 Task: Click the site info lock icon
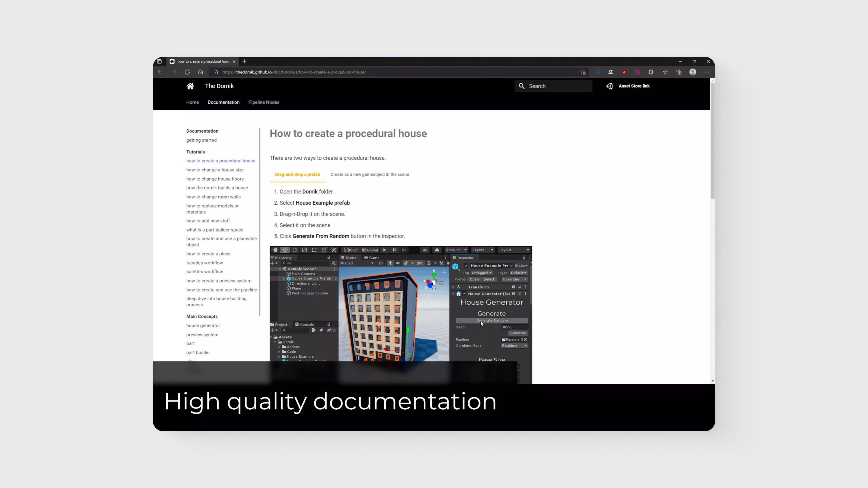[216, 72]
